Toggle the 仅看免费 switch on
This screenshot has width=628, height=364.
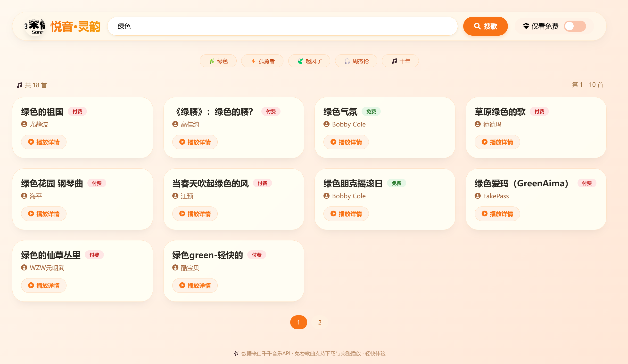click(575, 26)
